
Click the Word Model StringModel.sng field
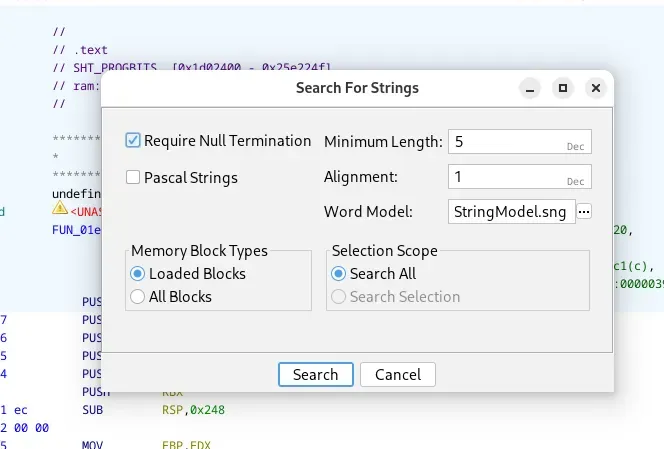tap(511, 212)
